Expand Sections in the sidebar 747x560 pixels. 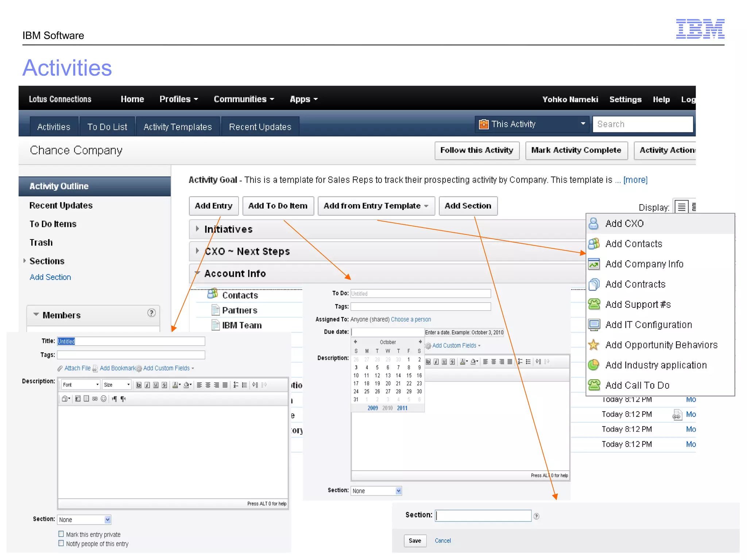coord(24,261)
